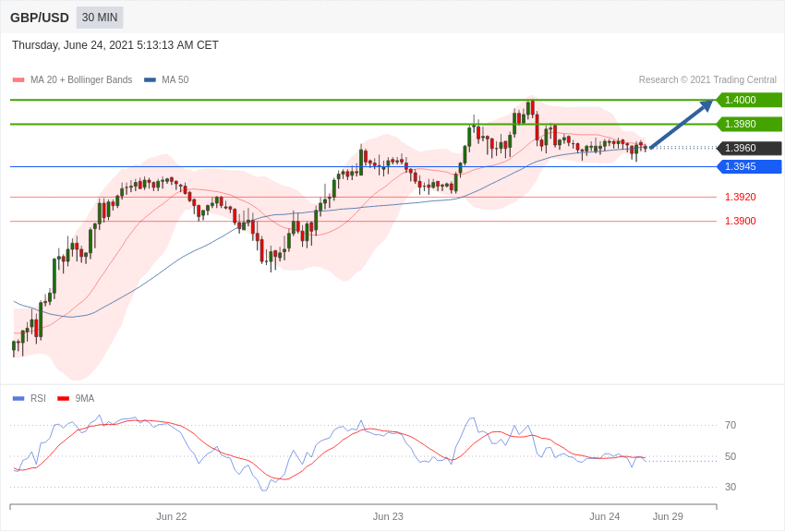Click the GBP/USD pair title
Viewport: 785px width, 532px height.
point(40,18)
